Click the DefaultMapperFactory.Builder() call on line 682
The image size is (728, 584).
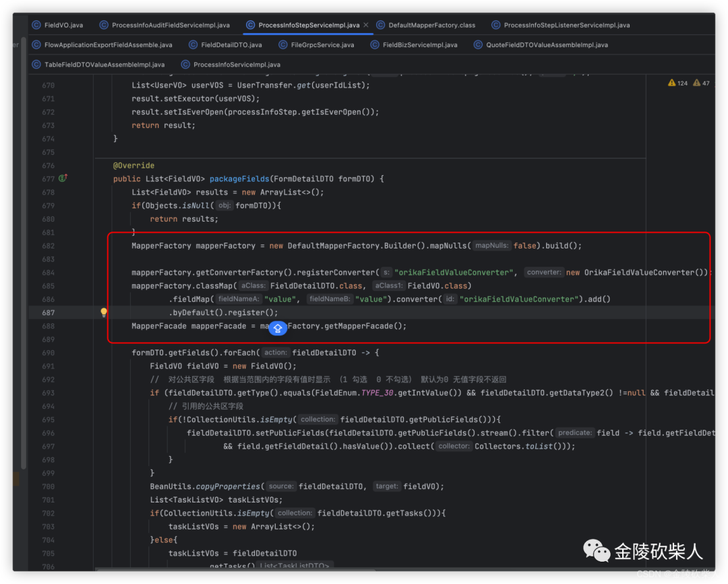(356, 246)
